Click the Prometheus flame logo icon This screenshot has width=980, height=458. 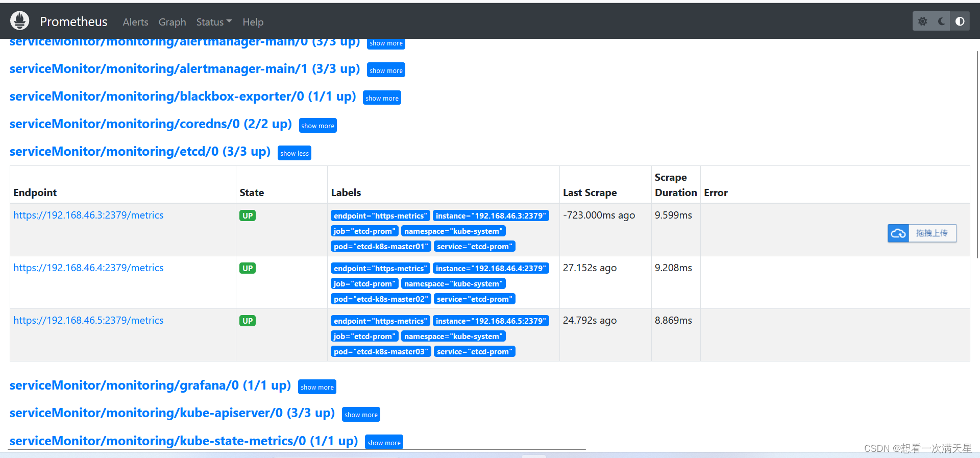click(x=20, y=21)
